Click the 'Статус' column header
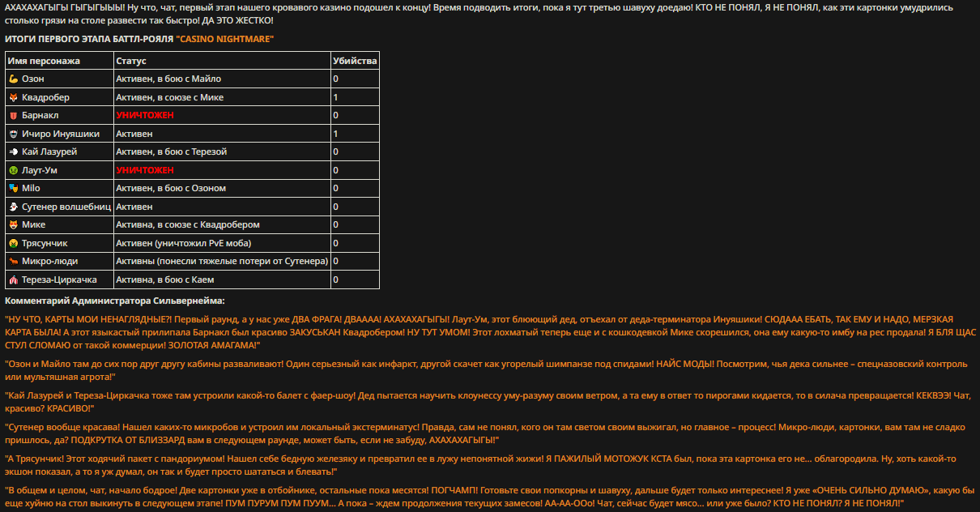Image resolution: width=980 pixels, height=512 pixels. [x=130, y=61]
